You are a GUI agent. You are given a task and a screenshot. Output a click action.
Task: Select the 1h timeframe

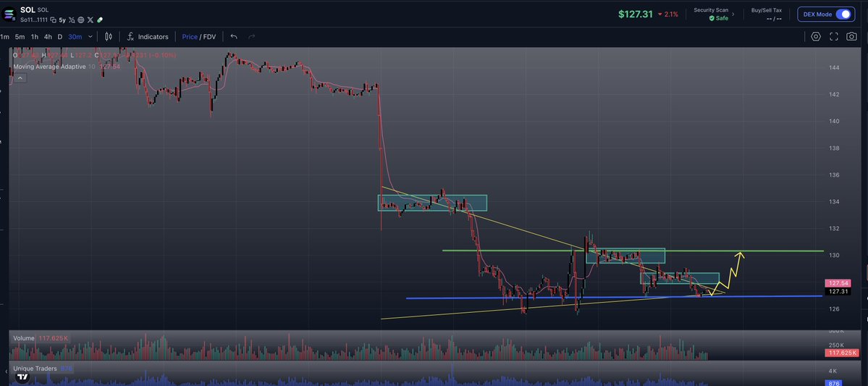pyautogui.click(x=35, y=36)
